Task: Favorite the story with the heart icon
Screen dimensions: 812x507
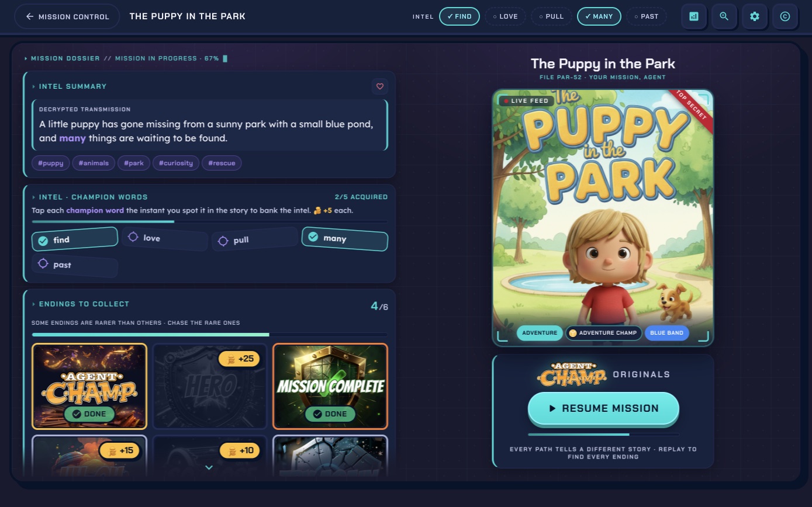Action: coord(380,86)
